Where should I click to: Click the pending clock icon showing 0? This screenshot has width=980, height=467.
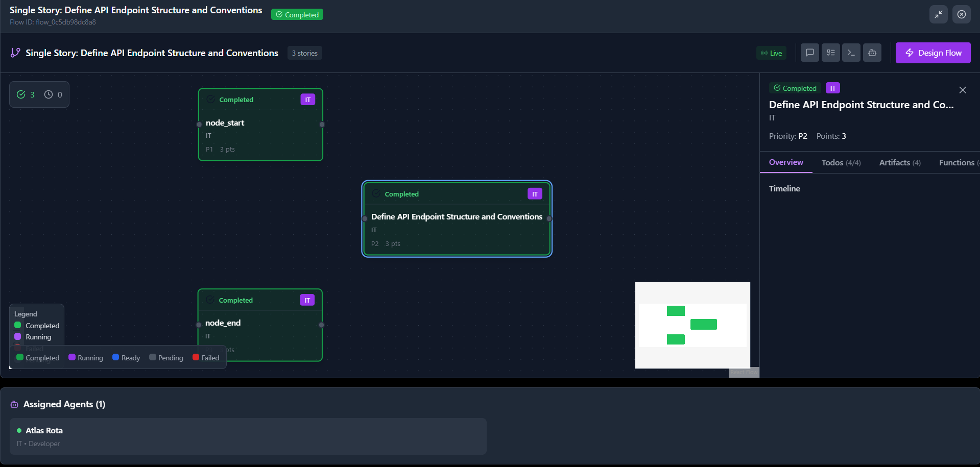[49, 94]
